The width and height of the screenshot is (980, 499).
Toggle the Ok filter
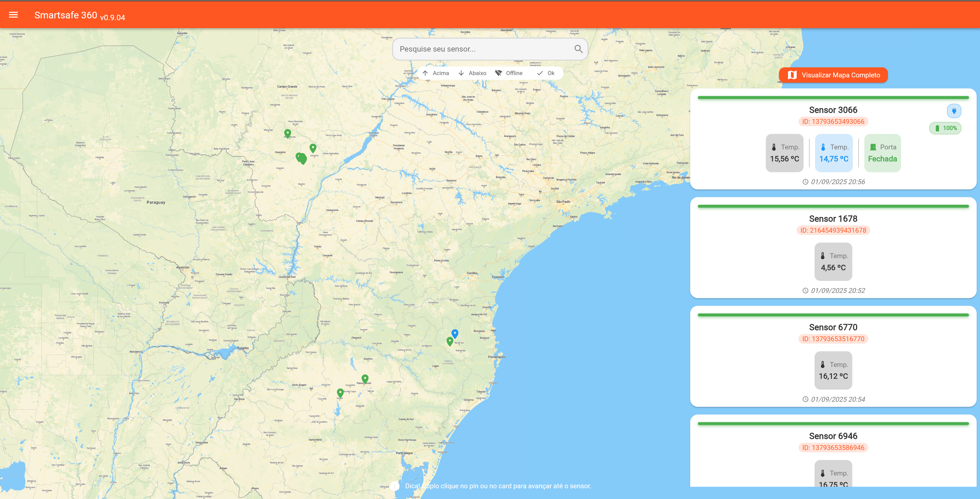click(546, 73)
